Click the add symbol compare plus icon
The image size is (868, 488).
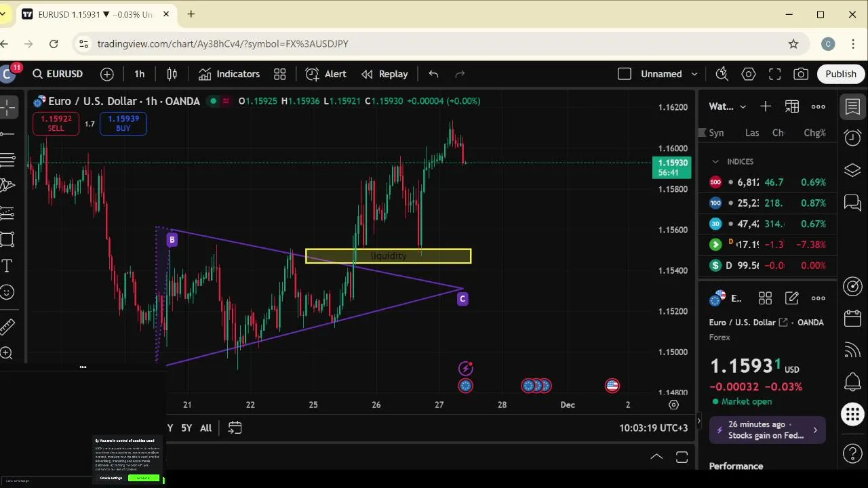(x=107, y=74)
